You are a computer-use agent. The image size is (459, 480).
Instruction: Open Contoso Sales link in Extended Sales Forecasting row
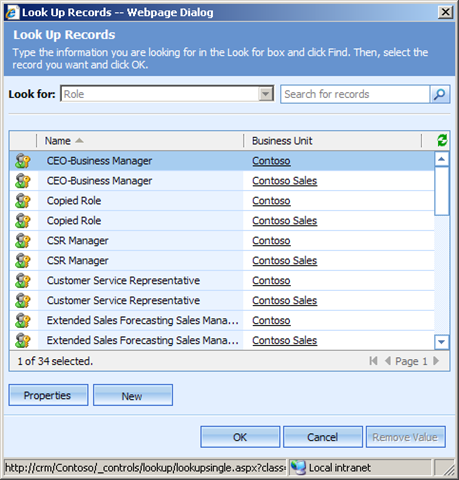click(284, 341)
